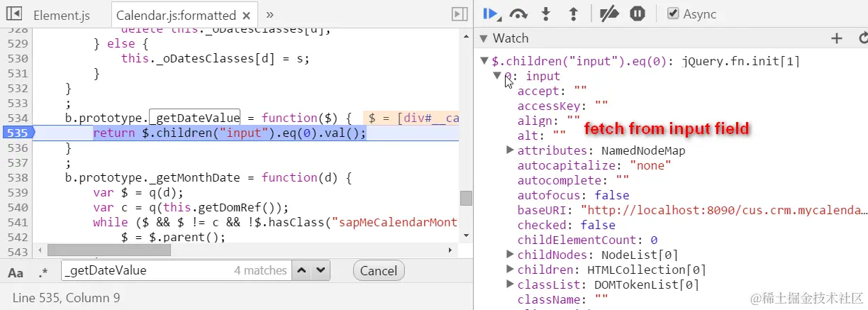The height and width of the screenshot is (310, 868).
Task: Go to the next search match
Action: pos(321,270)
